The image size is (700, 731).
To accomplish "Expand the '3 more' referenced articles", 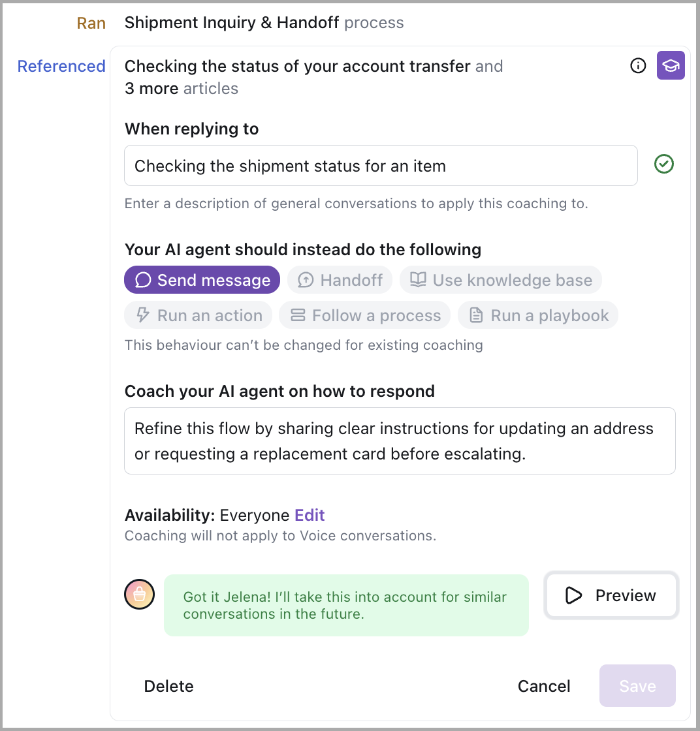I will [151, 88].
